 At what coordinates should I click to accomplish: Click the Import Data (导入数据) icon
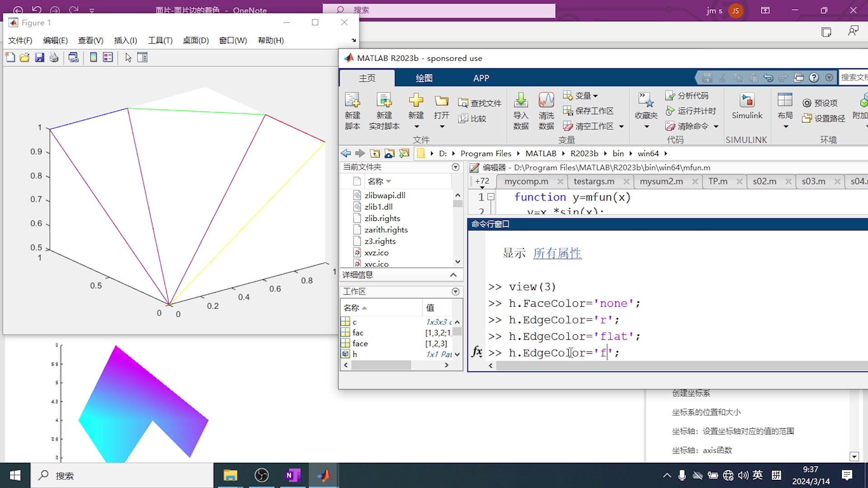click(x=521, y=100)
